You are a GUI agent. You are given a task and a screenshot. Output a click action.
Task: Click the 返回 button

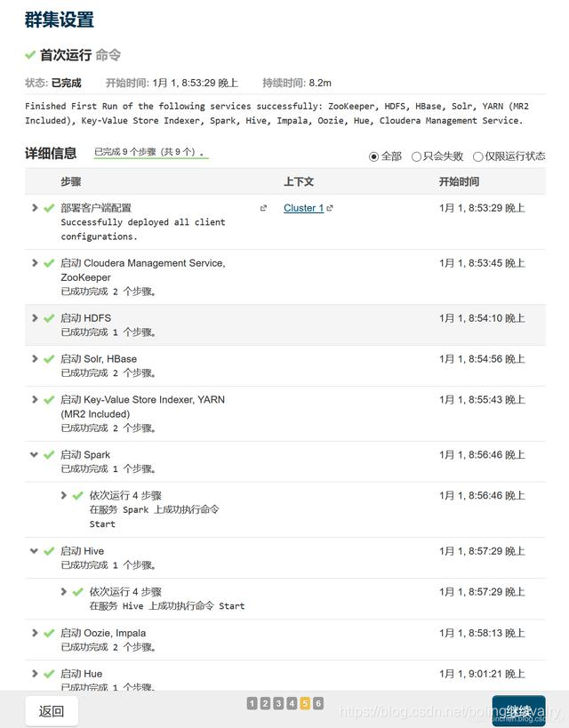coord(52,711)
